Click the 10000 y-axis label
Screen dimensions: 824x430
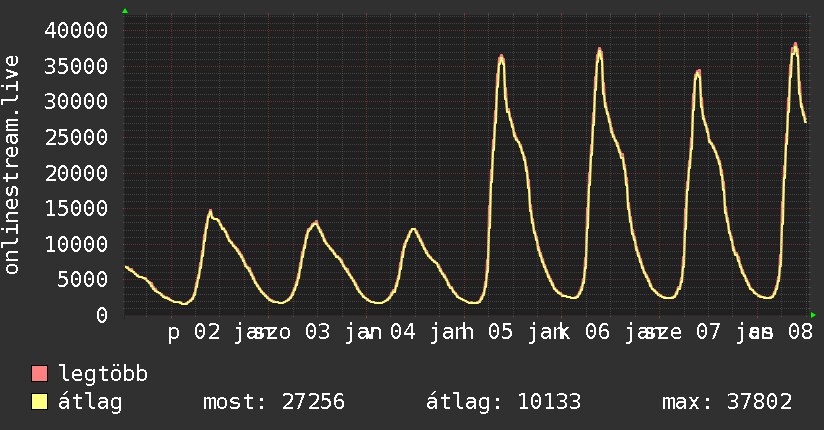pyautogui.click(x=76, y=244)
